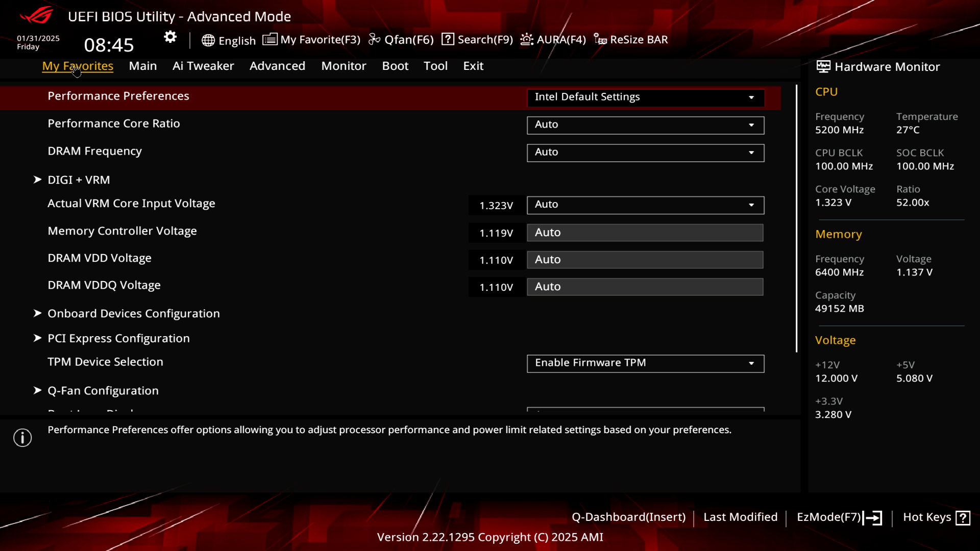Click Hot Keys question mark icon
The width and height of the screenshot is (980, 551).
click(x=963, y=518)
